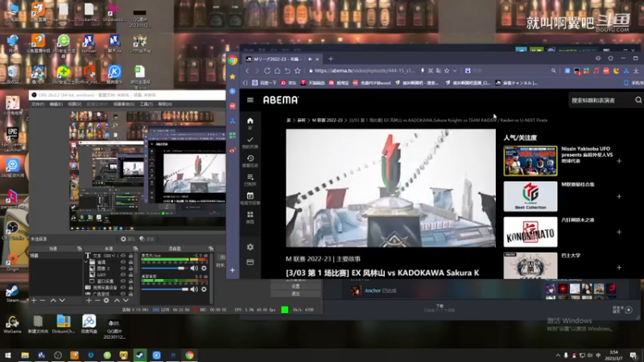Open KONOMINATO recommended video thumbnail
The width and height of the screenshot is (644, 362).
530,232
